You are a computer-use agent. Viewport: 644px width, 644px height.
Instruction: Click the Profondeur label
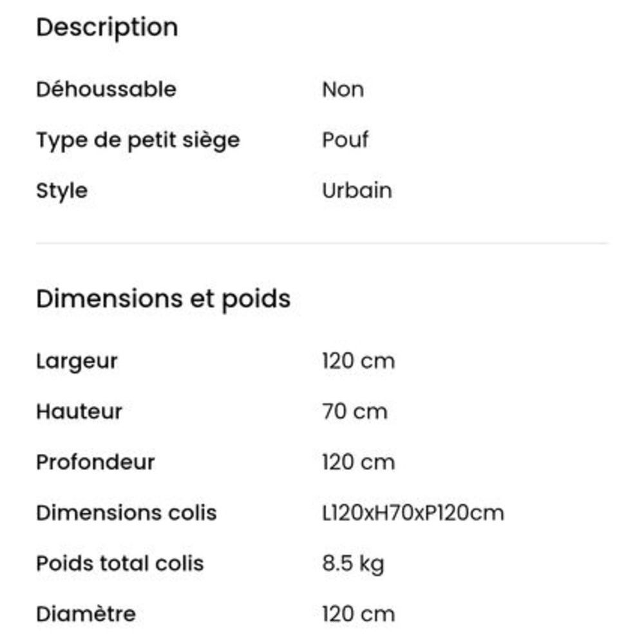point(95,462)
